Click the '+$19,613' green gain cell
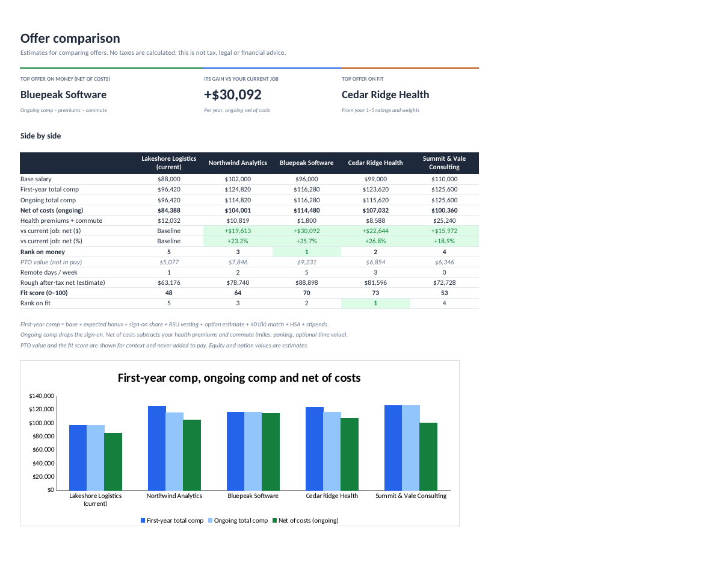728x563 pixels. coord(238,231)
